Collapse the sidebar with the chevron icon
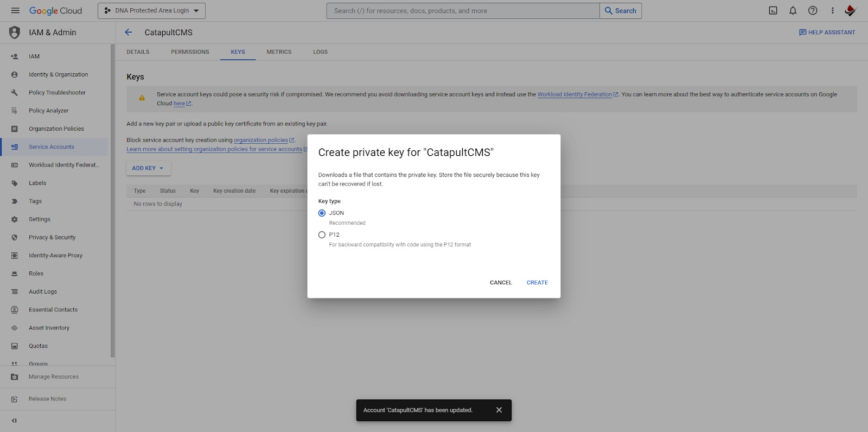Image resolution: width=868 pixels, height=432 pixels. [x=15, y=421]
